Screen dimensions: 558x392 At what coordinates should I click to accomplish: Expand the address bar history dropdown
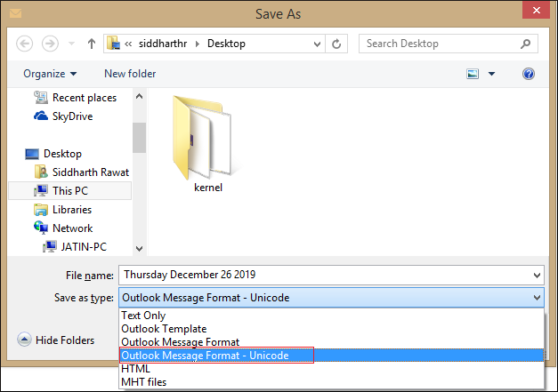pos(317,44)
